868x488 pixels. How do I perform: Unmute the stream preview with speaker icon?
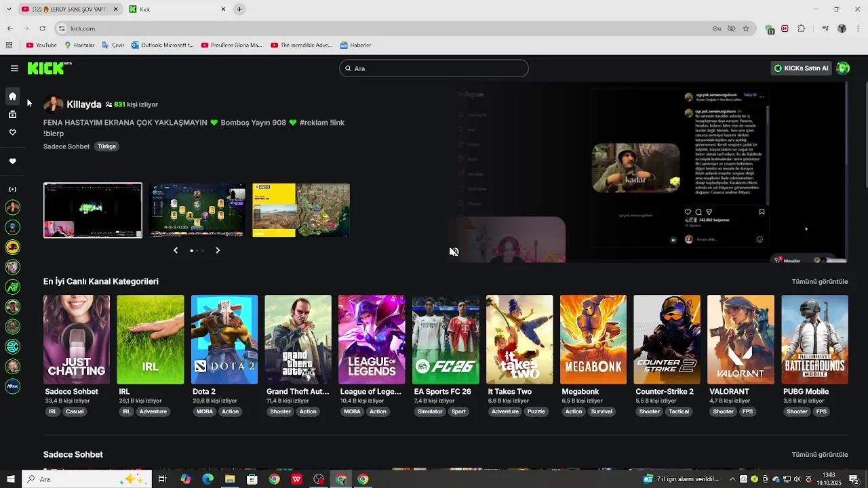point(454,252)
